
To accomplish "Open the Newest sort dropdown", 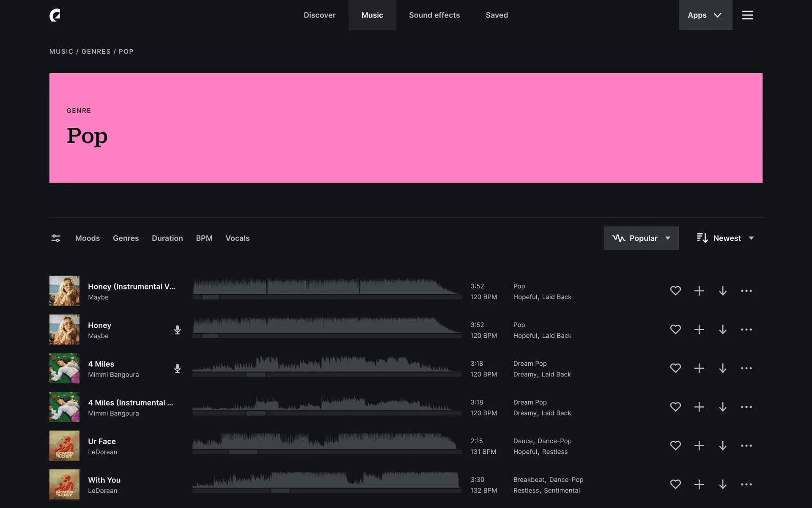I will pos(725,238).
